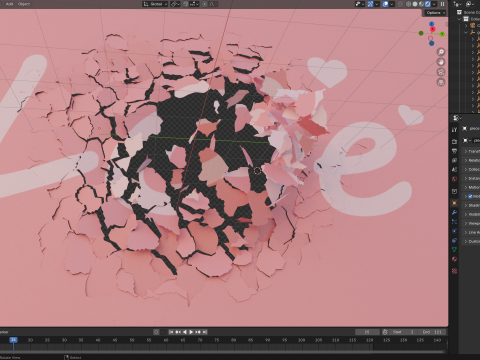480x360 pixels.
Task: Click the green Y axis on navigation gizmo
Action: click(442, 34)
